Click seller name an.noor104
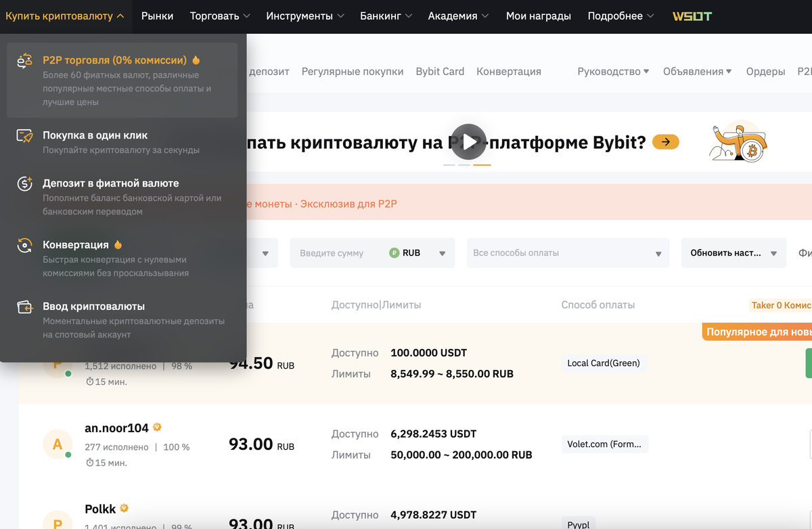Screen dimensions: 812x529 click(116, 428)
